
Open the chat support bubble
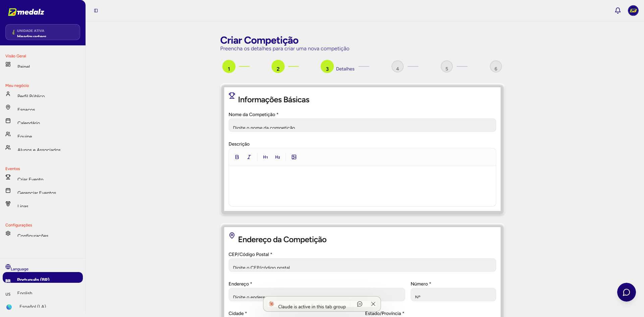click(x=626, y=292)
